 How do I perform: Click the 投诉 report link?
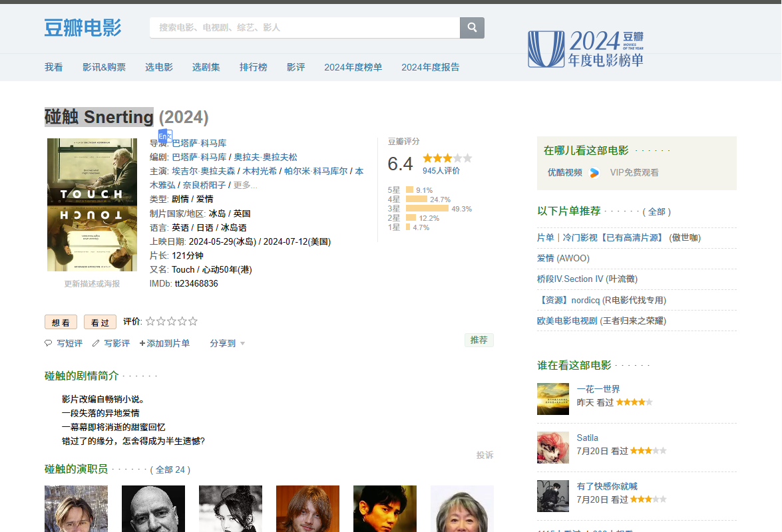tap(485, 456)
